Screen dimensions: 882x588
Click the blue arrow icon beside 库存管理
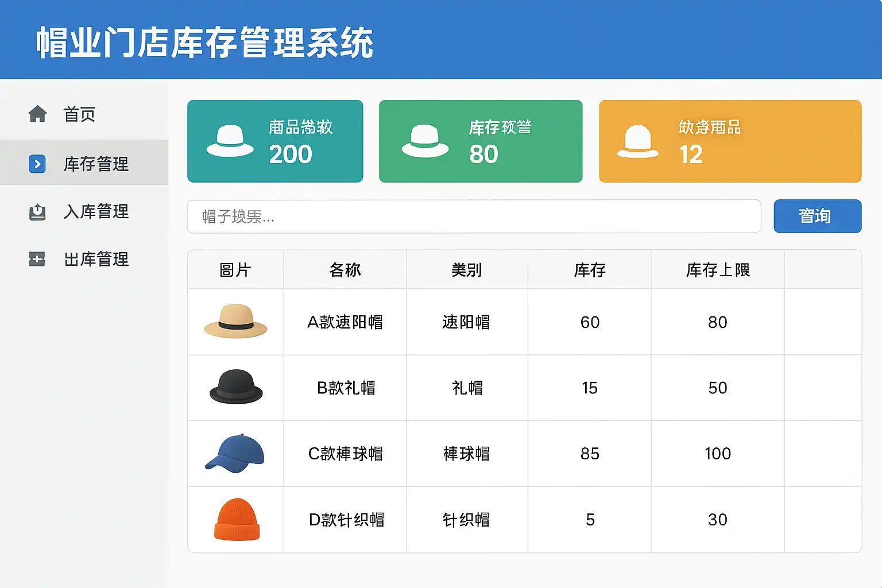[x=37, y=164]
